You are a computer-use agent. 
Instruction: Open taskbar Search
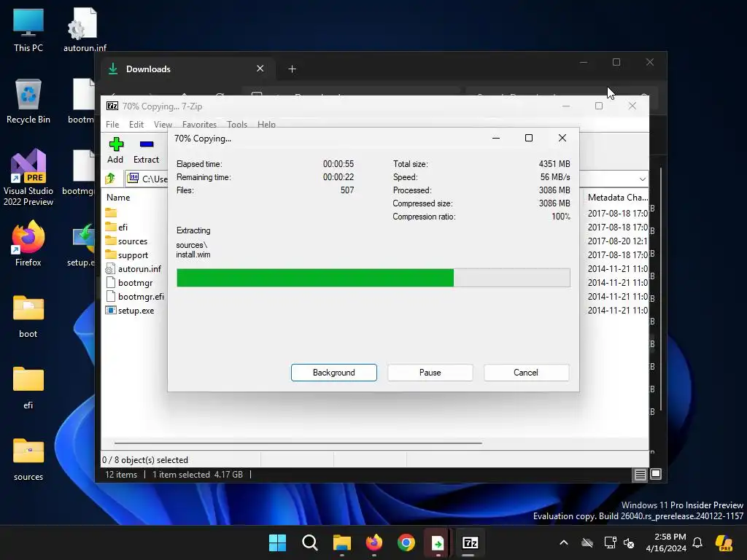pyautogui.click(x=309, y=542)
